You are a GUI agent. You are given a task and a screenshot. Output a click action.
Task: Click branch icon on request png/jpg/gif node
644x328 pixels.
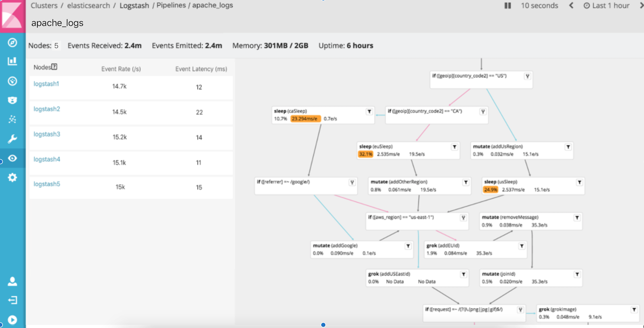pyautogui.click(x=520, y=310)
